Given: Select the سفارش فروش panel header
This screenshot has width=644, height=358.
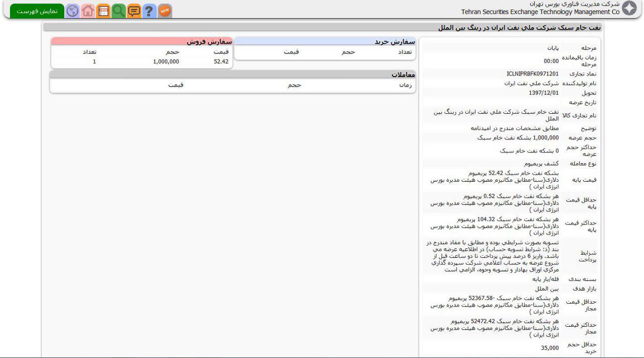Looking at the screenshot, I should coord(141,41).
